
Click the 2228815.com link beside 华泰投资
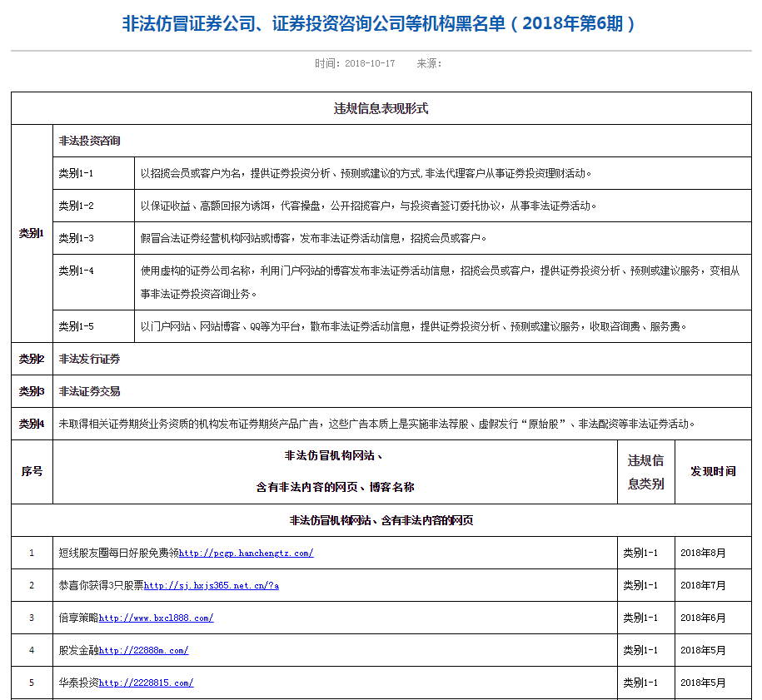pyautogui.click(x=146, y=683)
